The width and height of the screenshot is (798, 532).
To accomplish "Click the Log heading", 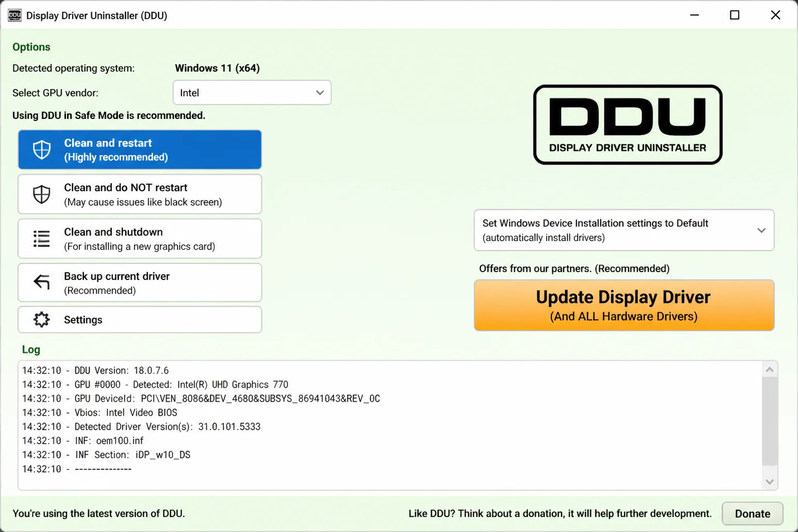I will [x=31, y=350].
